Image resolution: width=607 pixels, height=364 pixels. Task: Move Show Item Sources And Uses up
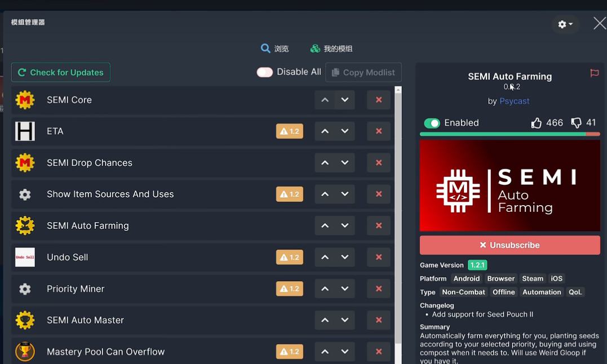[325, 194]
